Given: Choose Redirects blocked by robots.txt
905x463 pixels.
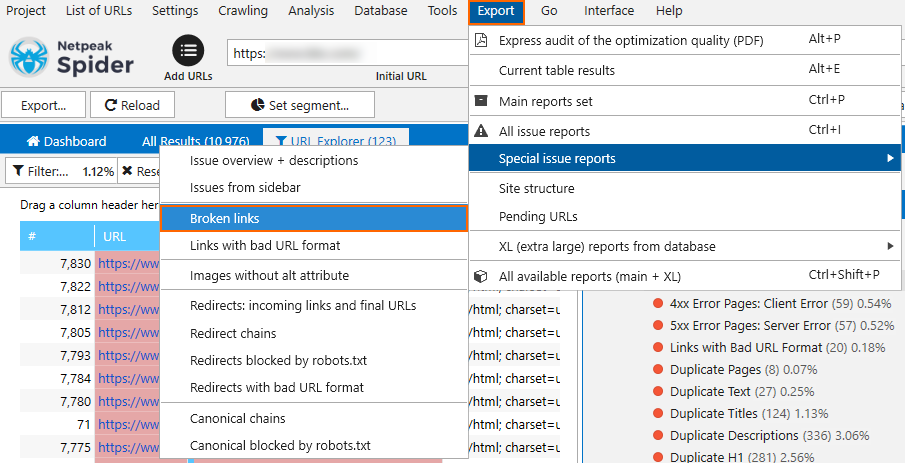Looking at the screenshot, I should click(x=313, y=361).
